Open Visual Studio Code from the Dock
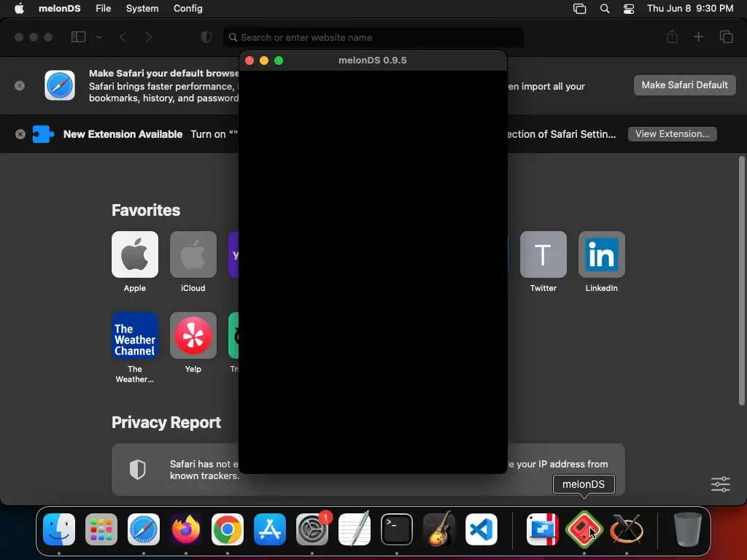Image resolution: width=747 pixels, height=560 pixels. click(481, 529)
